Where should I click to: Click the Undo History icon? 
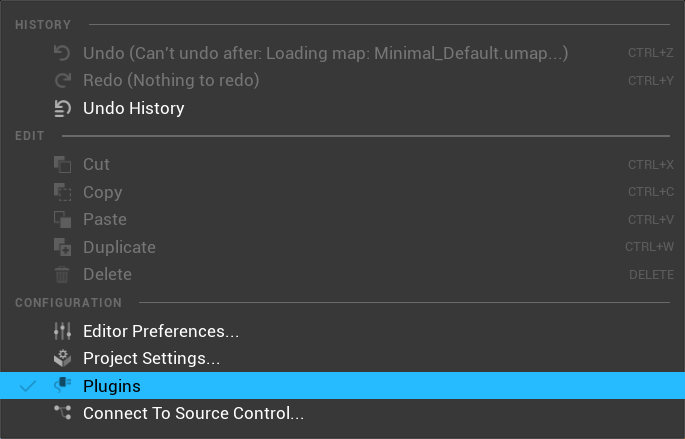62,108
